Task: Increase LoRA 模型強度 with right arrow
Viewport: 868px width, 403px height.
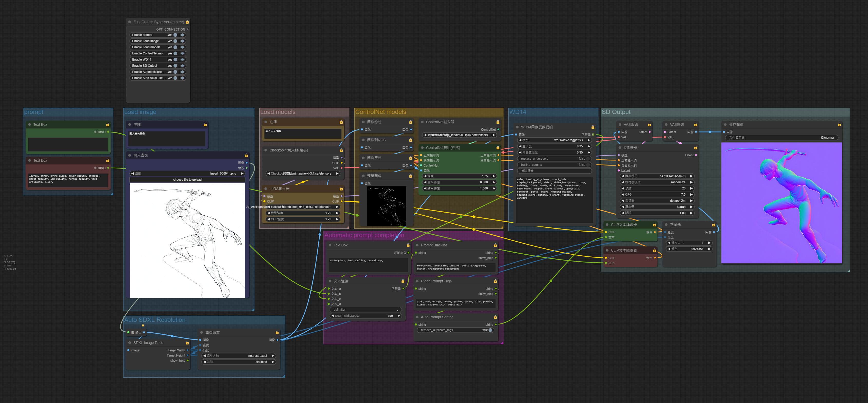Action: (337, 213)
